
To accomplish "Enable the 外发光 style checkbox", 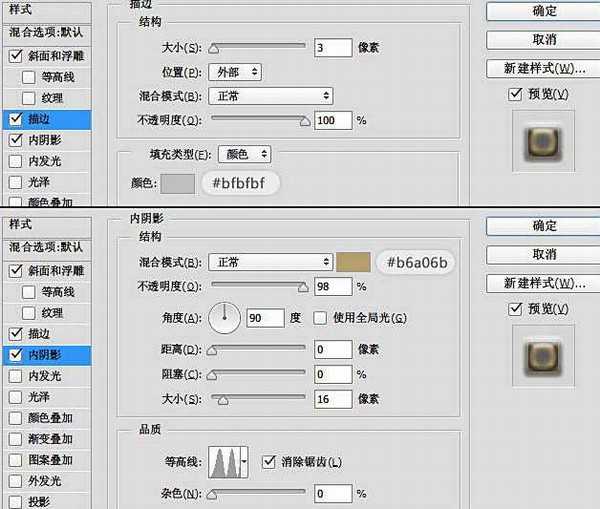I will click(x=15, y=481).
